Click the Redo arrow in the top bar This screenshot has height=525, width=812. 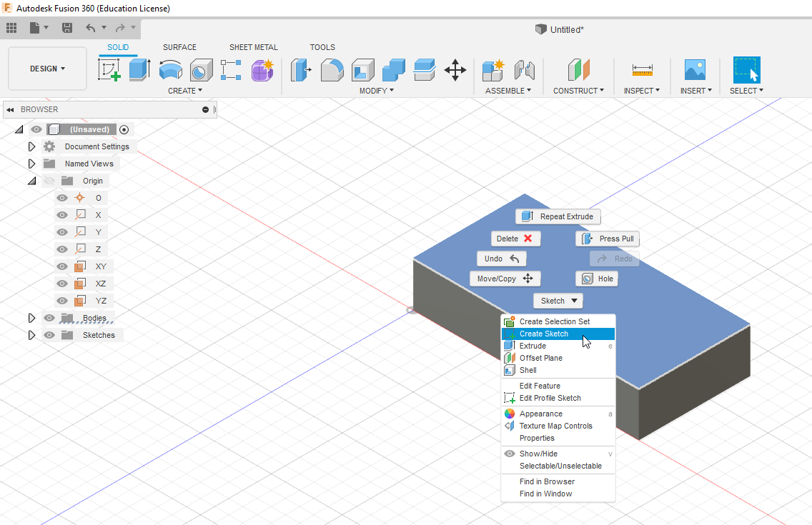click(x=120, y=28)
